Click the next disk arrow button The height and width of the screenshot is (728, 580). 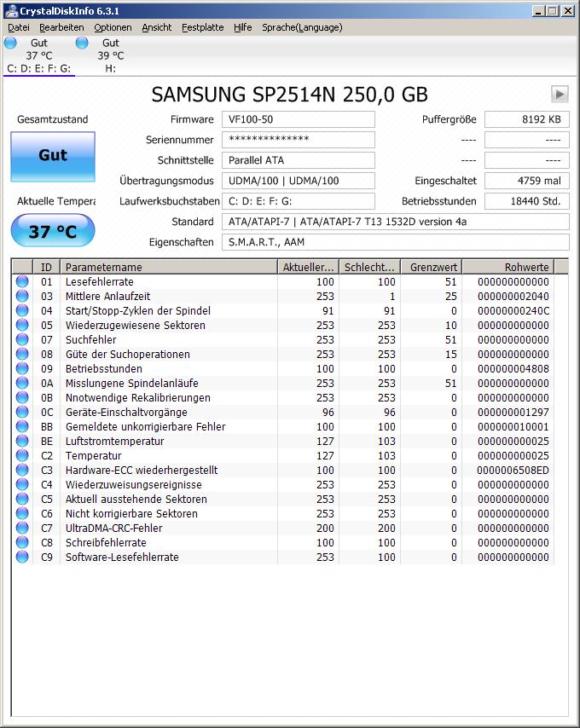560,95
